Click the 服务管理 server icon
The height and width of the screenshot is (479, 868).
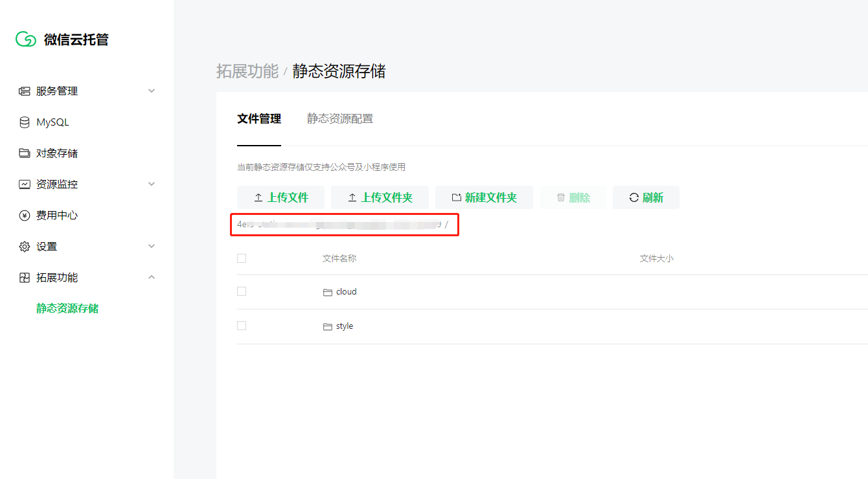coord(25,91)
